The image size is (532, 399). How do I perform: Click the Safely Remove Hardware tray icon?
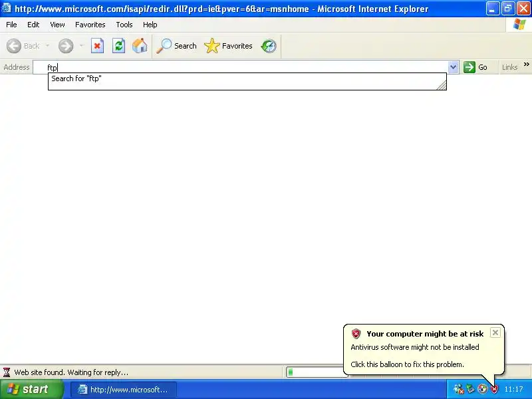(x=470, y=389)
